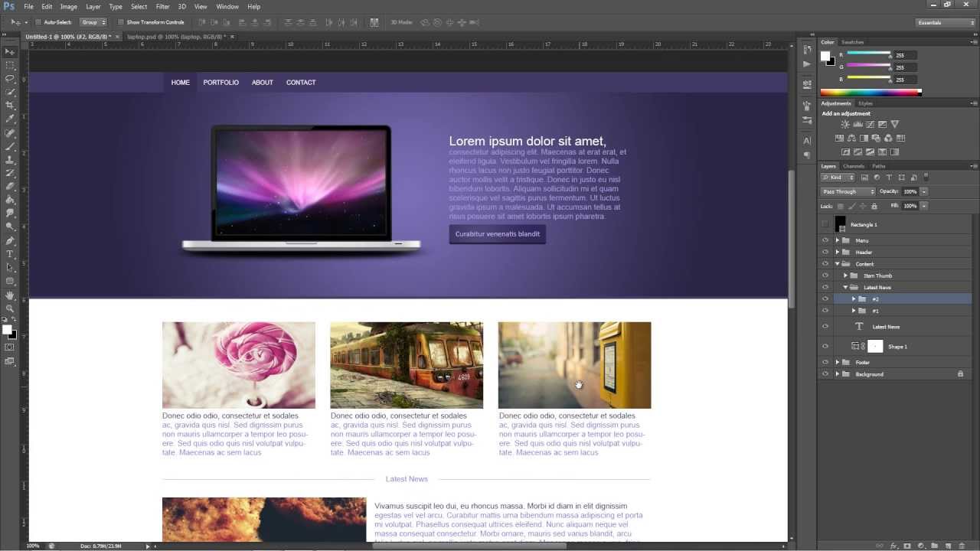980x551 pixels.
Task: Create a new group with folder icon
Action: click(x=934, y=546)
